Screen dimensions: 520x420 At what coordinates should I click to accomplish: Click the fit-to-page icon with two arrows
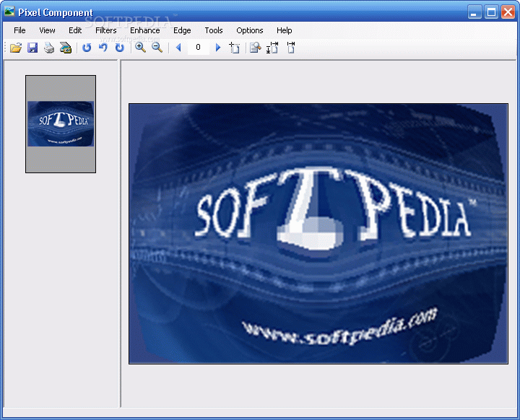272,48
